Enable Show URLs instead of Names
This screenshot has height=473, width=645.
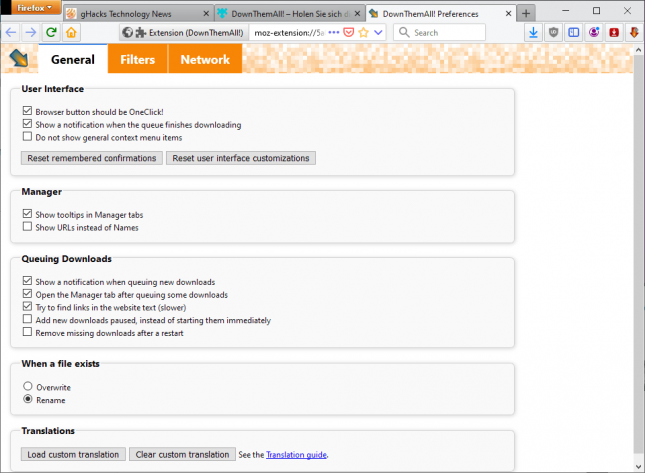pyautogui.click(x=27, y=226)
